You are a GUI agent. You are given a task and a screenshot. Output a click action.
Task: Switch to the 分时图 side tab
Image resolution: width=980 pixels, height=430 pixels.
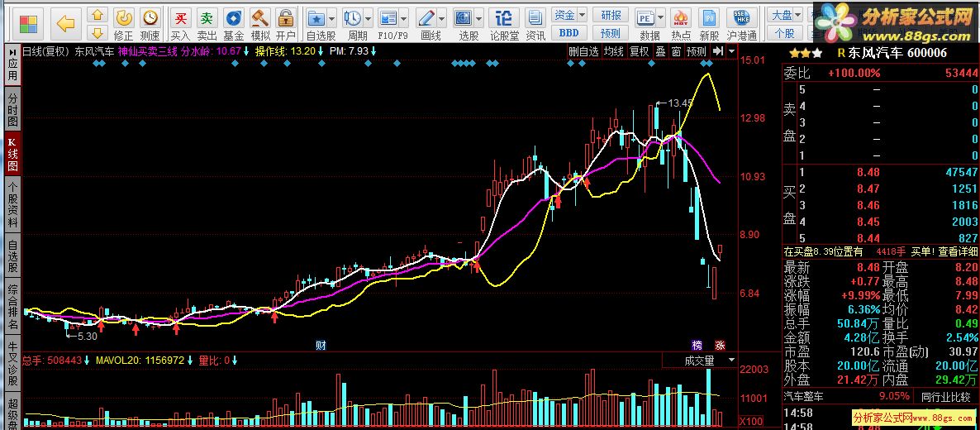coord(12,109)
